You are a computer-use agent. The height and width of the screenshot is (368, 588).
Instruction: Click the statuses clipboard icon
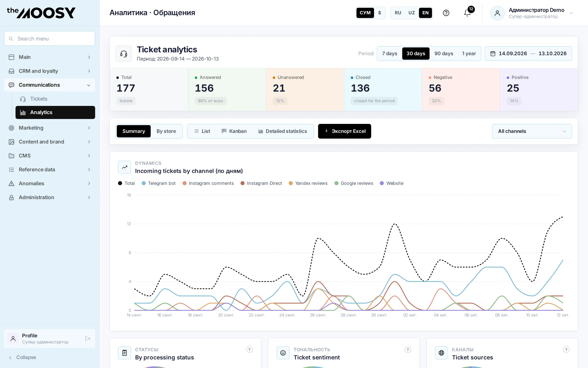click(x=124, y=353)
